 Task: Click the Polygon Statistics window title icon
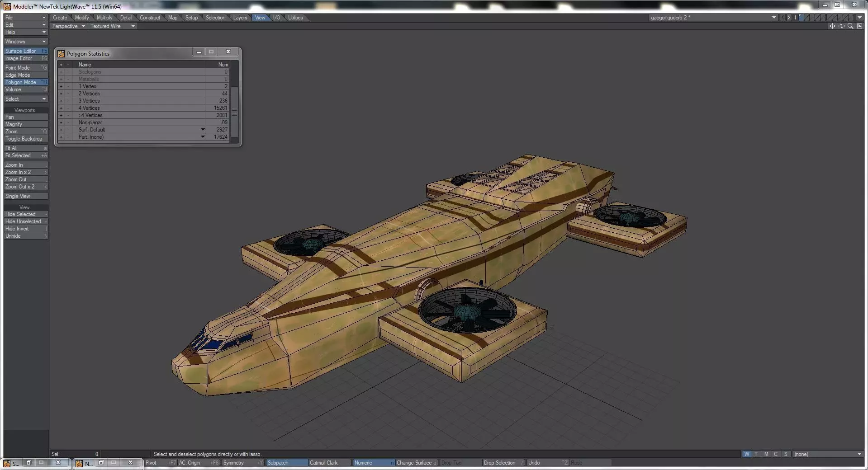(x=61, y=53)
